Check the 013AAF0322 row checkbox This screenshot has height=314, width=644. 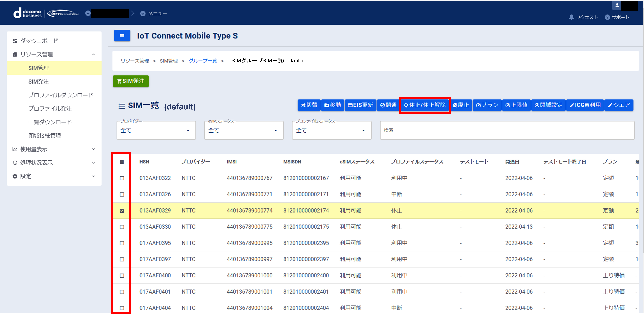(x=122, y=178)
